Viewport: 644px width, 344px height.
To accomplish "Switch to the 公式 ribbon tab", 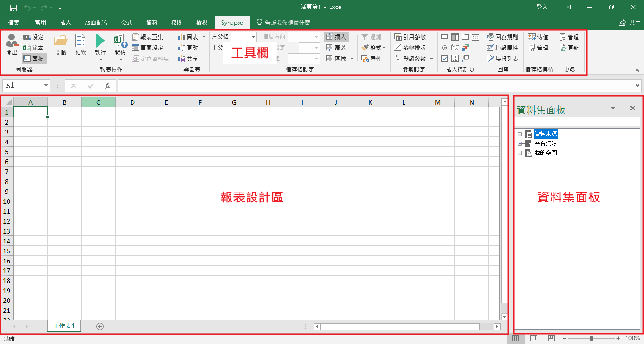I will pyautogui.click(x=127, y=23).
